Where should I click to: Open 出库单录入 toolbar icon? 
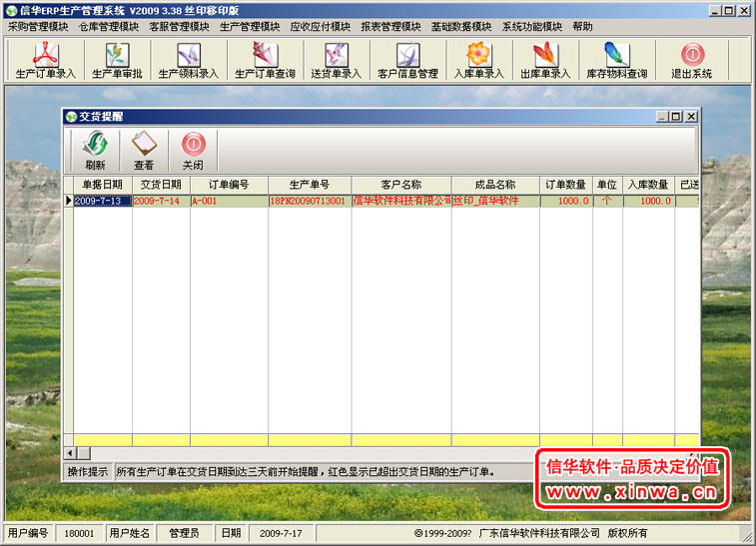click(545, 60)
